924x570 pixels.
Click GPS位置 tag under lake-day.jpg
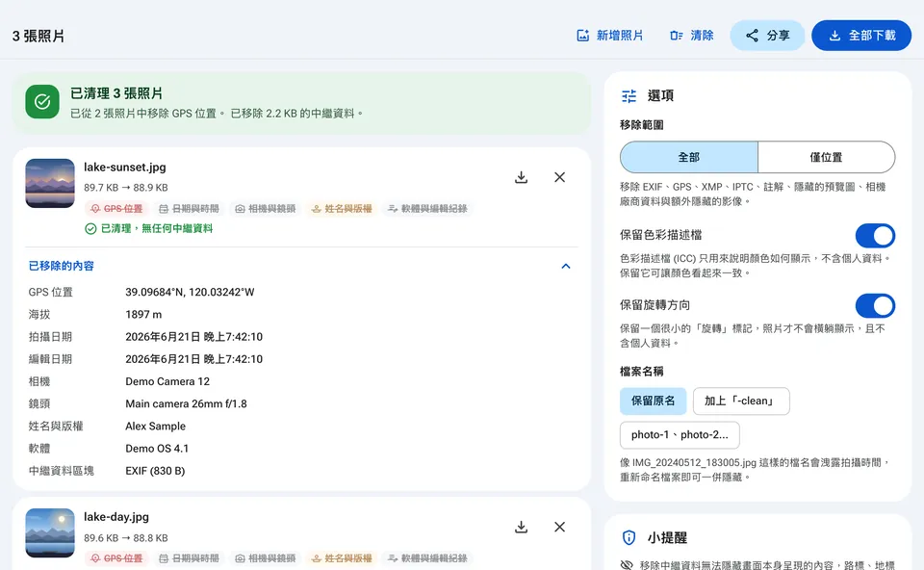pos(116,558)
